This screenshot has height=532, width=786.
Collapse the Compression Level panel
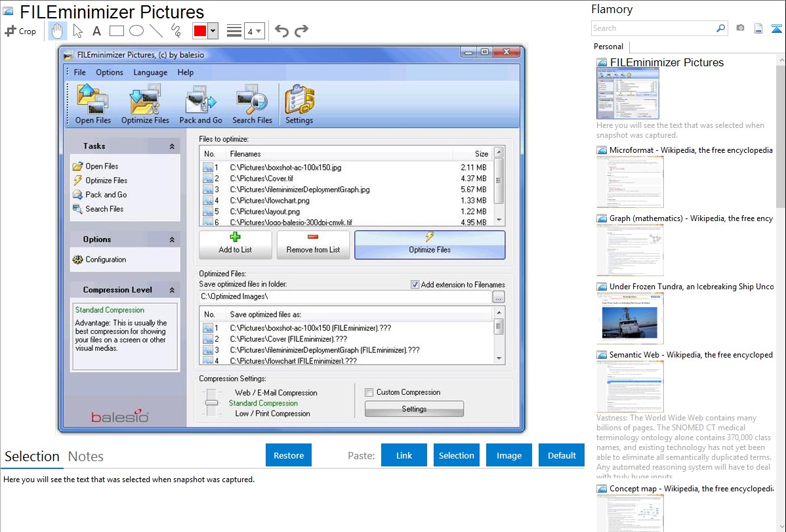pyautogui.click(x=172, y=291)
